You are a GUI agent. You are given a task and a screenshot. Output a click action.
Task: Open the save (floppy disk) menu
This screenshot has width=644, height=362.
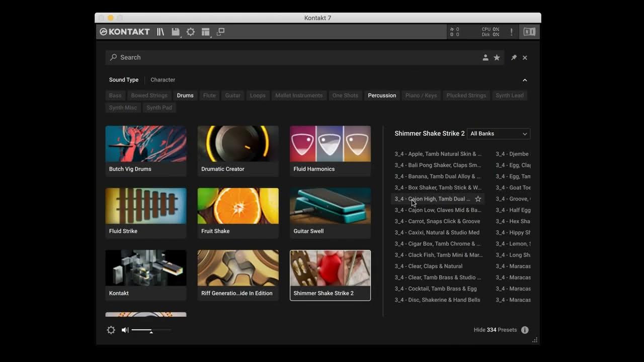coord(176,32)
